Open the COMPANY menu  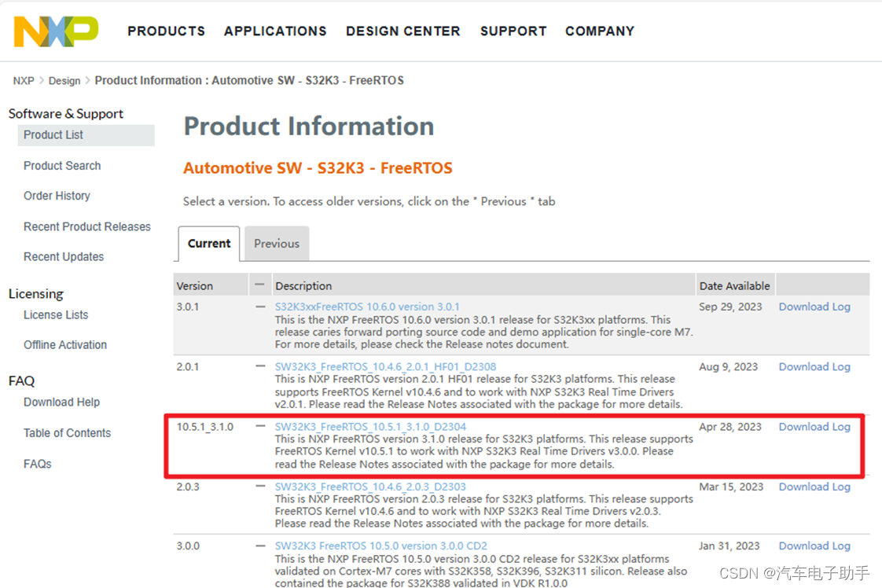(600, 31)
